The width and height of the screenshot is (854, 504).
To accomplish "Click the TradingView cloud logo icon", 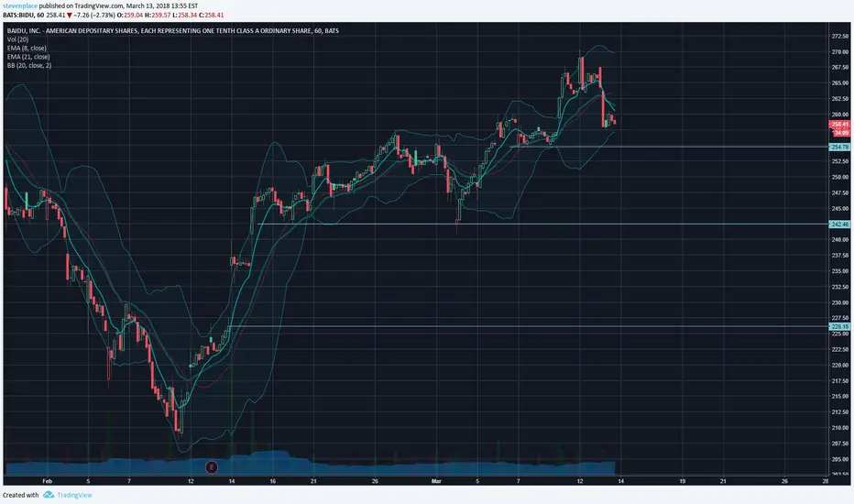I will (49, 495).
